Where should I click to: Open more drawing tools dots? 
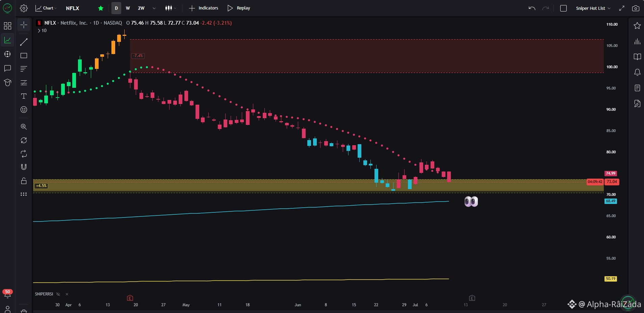pyautogui.click(x=24, y=194)
